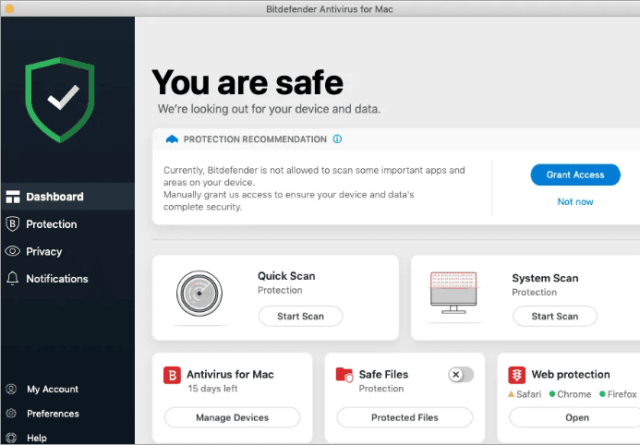
Task: Click the Safe Files red folder icon
Action: pyautogui.click(x=344, y=374)
